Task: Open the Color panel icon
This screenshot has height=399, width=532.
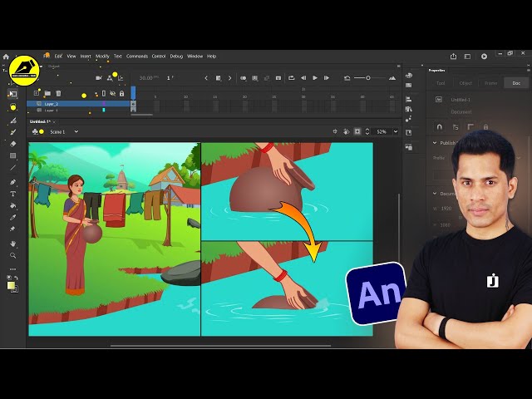Action: pos(408,76)
